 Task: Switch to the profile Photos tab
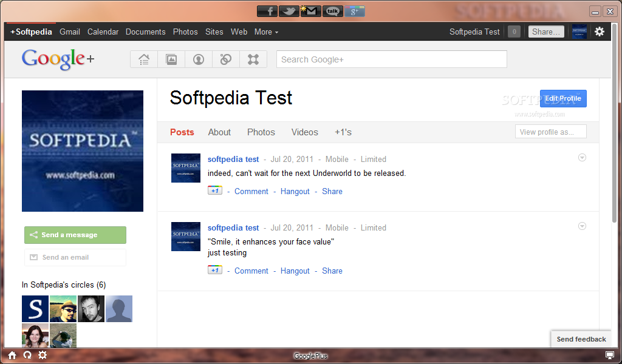tap(261, 132)
